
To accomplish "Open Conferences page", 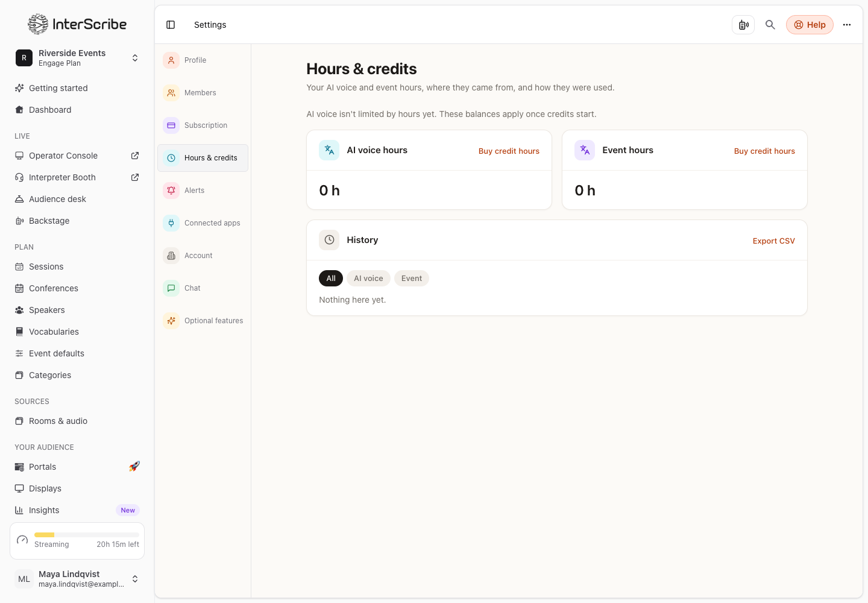I will point(77,288).
